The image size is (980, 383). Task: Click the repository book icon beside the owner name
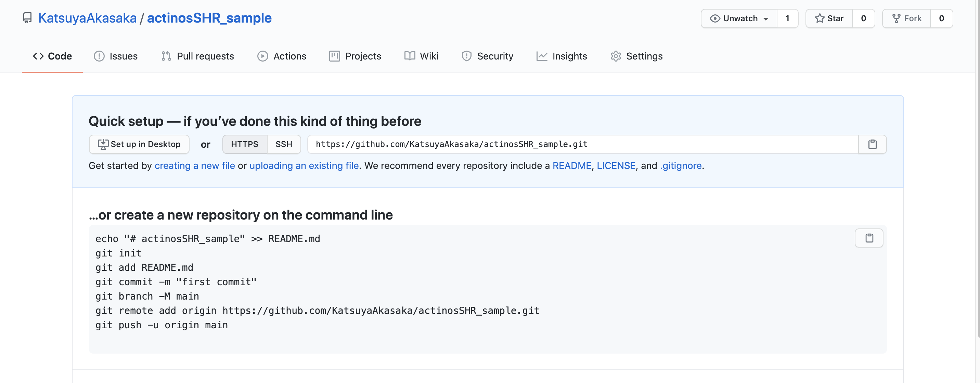click(x=27, y=18)
